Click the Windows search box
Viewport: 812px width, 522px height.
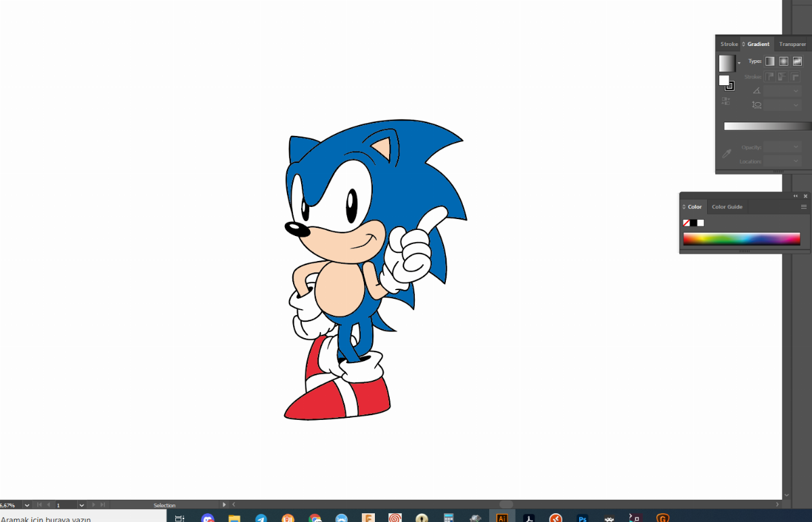pos(83,517)
